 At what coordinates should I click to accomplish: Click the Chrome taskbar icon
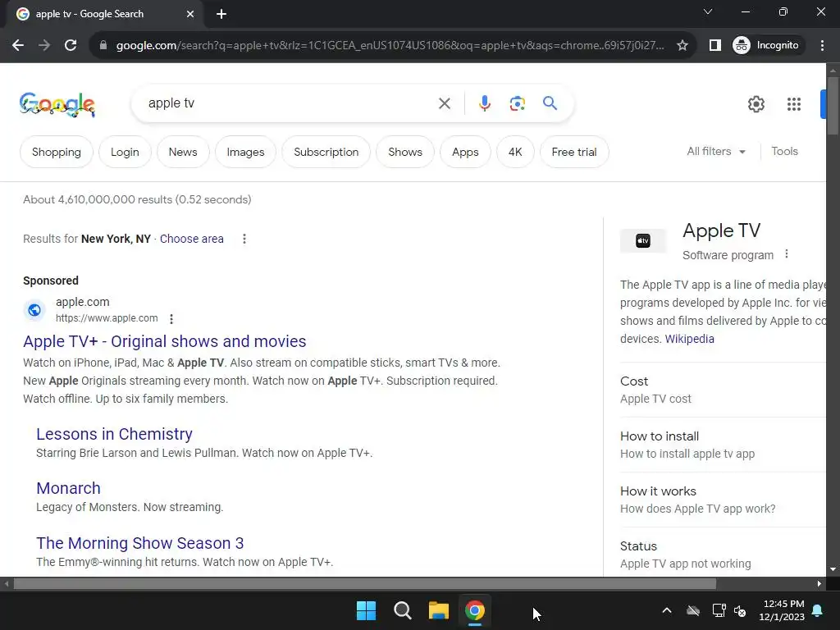tap(474, 610)
